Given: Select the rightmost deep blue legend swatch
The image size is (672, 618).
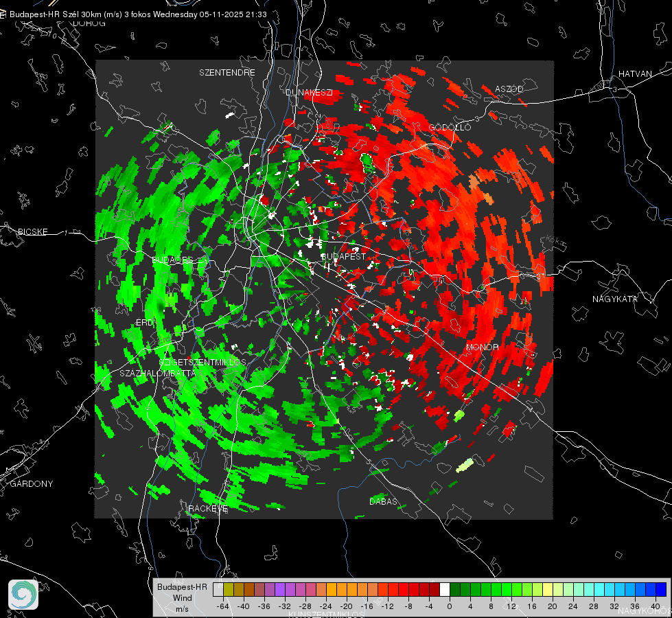Looking at the screenshot, I should [661, 590].
